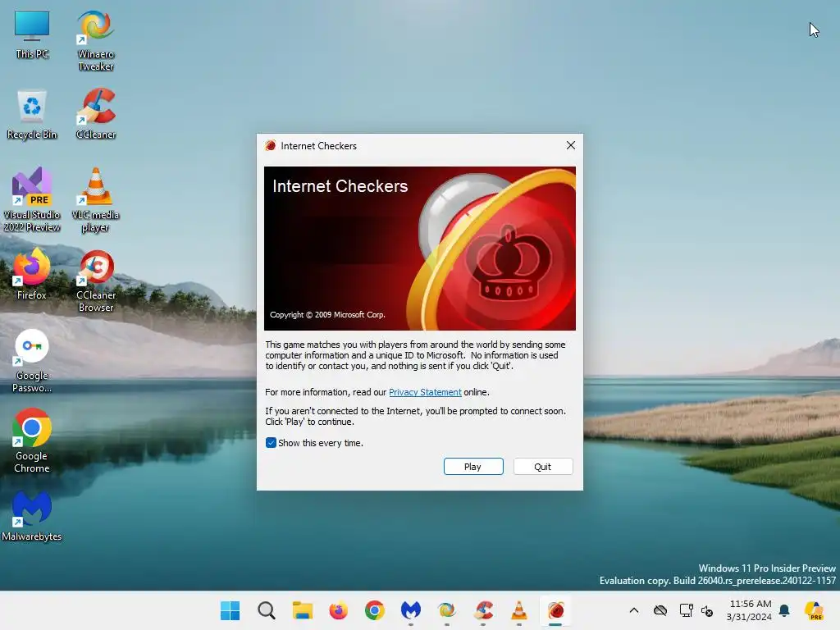This screenshot has height=630, width=840.
Task: Open the notifications bell icon
Action: [x=784, y=610]
